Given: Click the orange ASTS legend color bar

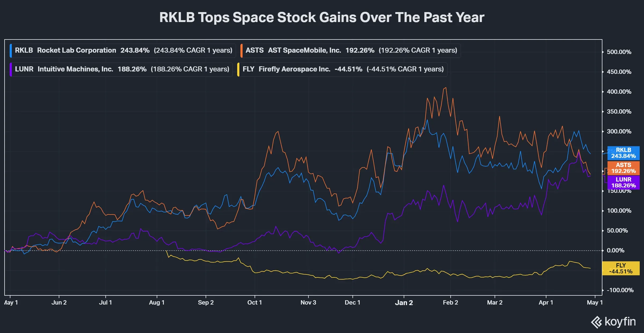Looking at the screenshot, I should tap(241, 50).
